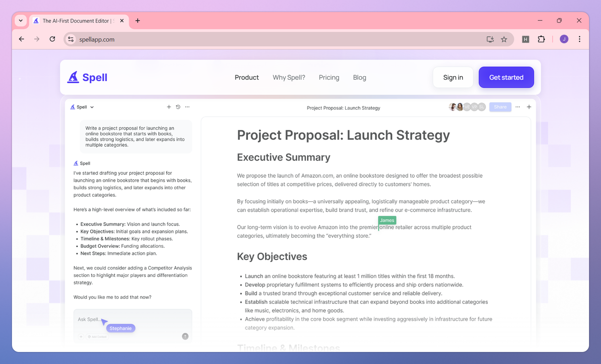Viewport: 601px width, 364px height.
Task: Click the Project Proposal: Launch Strategy document title
Action: coord(344,135)
